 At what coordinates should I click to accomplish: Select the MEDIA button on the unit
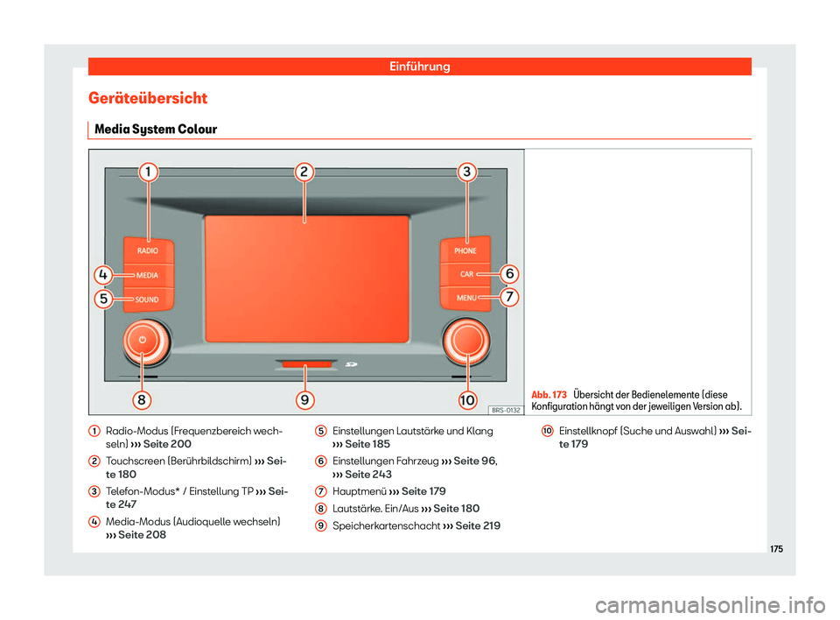pos(148,275)
